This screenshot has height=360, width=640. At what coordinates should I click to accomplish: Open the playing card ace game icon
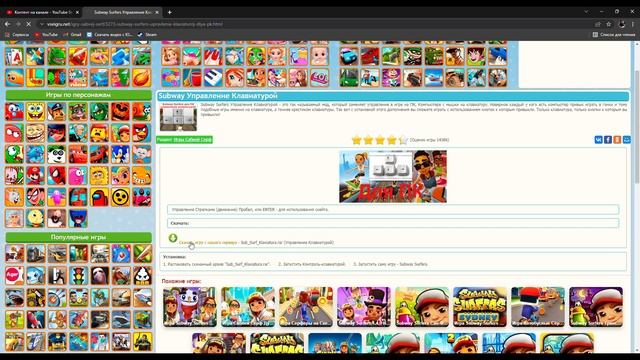(x=14, y=56)
